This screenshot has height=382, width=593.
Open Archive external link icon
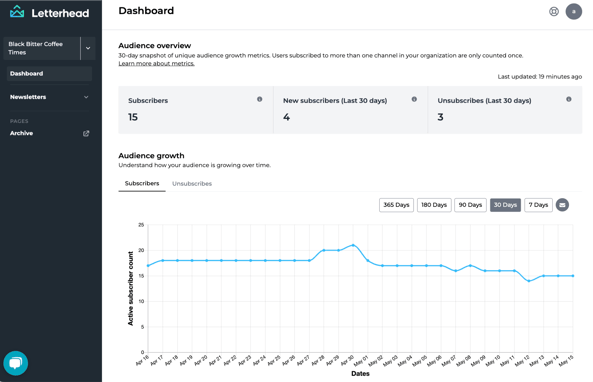[86, 133]
